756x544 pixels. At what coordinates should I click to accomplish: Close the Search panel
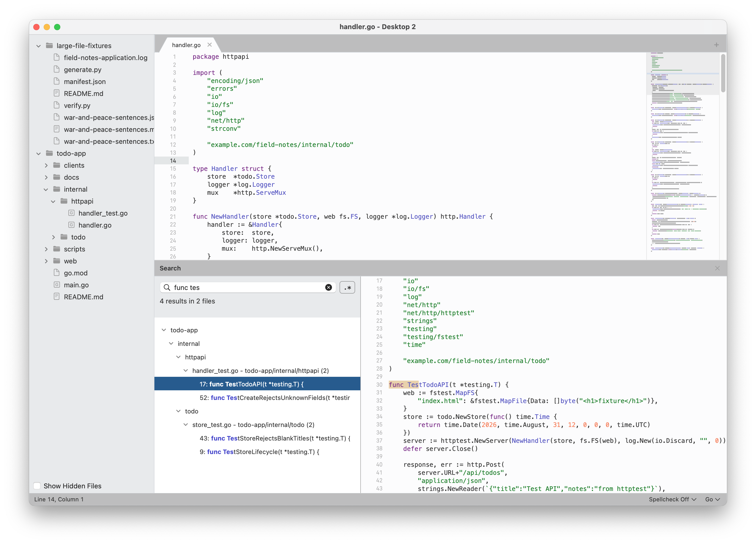tap(717, 268)
